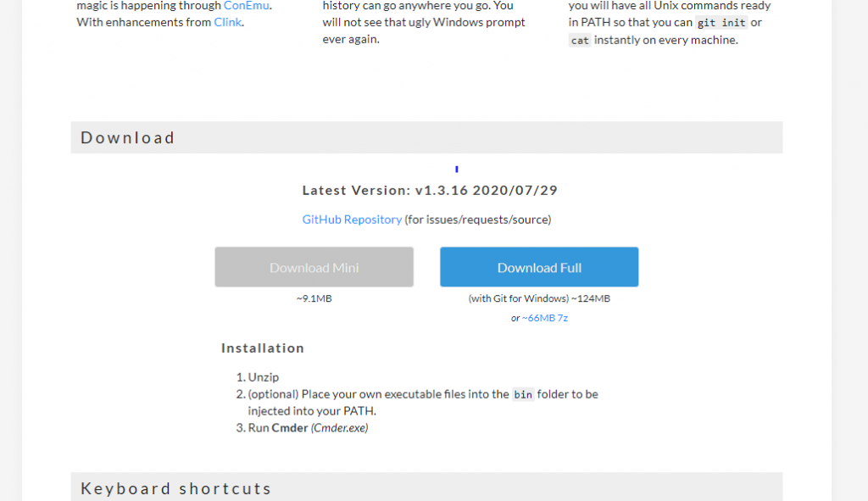Click the Latest Version v1.3.16 text
Image resolution: width=868 pixels, height=501 pixels.
click(x=430, y=191)
